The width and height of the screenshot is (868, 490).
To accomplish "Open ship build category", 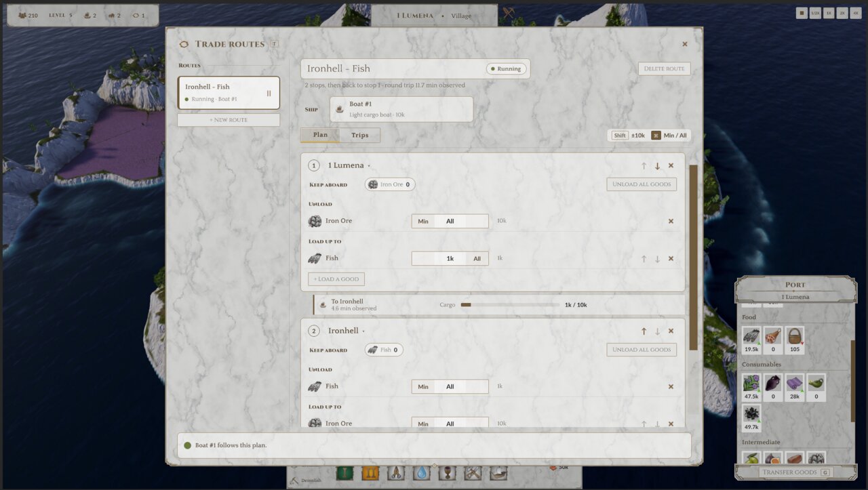I will pyautogui.click(x=498, y=473).
